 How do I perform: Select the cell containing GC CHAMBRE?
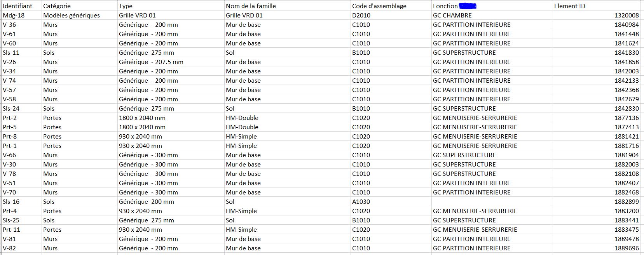tap(452, 15)
